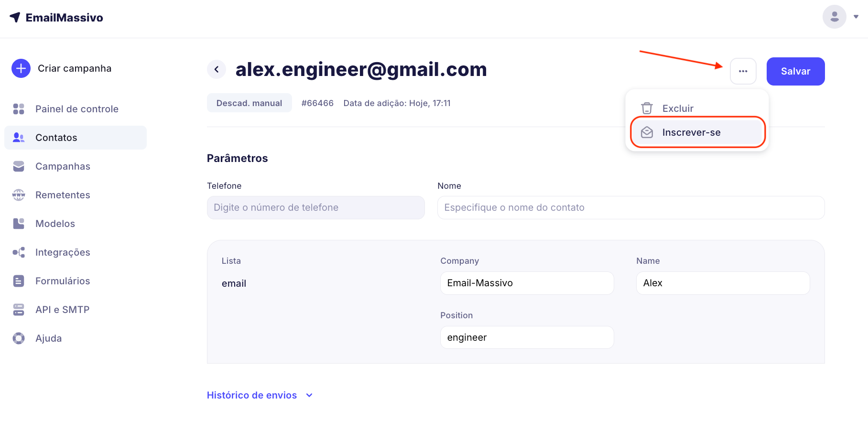Click the Nome contact name field

click(630, 207)
